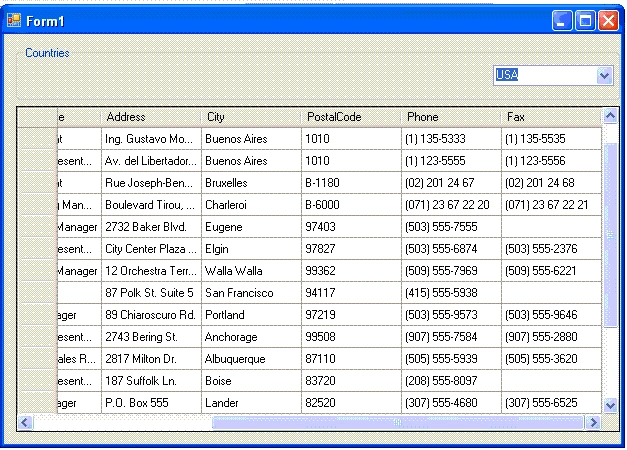627x450 pixels.
Task: Click the vertical scrollbar thumb
Action: pyautogui.click(x=610, y=235)
